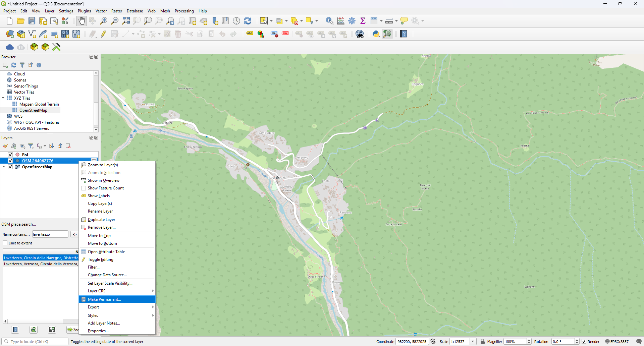Click the Refresh map icon
The width and height of the screenshot is (644, 346).
click(248, 21)
